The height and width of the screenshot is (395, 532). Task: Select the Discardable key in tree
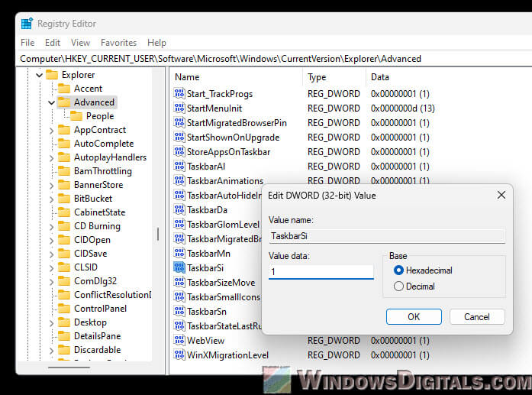98,350
